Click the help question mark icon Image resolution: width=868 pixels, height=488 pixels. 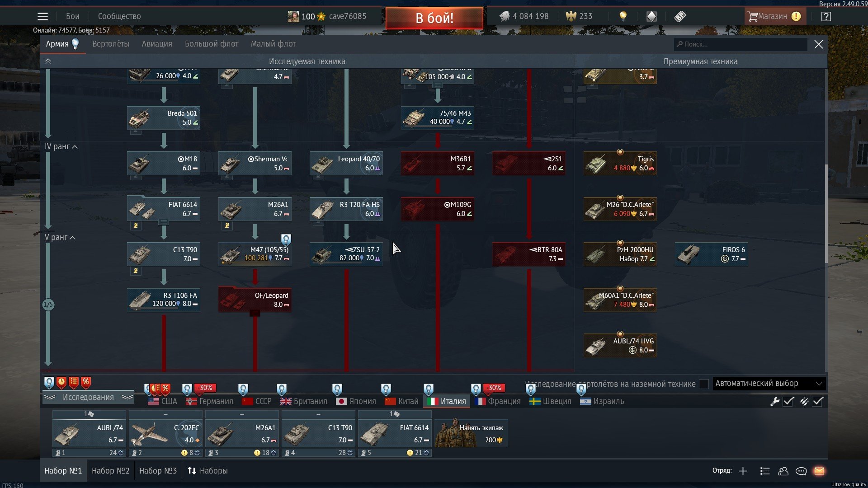pyautogui.click(x=826, y=17)
